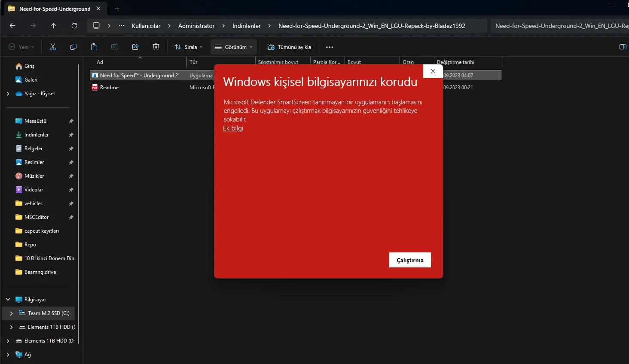Click the computer icon in address bar
Viewport: 629px width, 364px height.
click(x=96, y=26)
